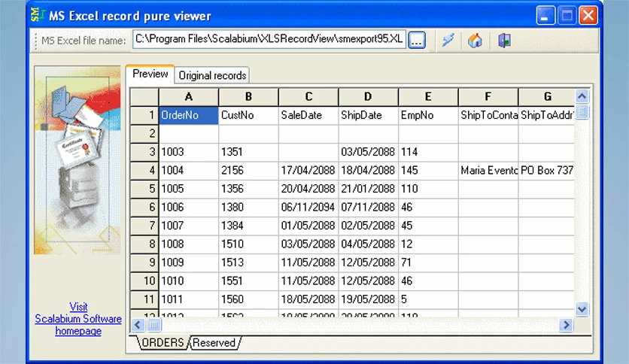Select cell containing 06/11/2094
This screenshot has width=629, height=364.
coord(308,208)
